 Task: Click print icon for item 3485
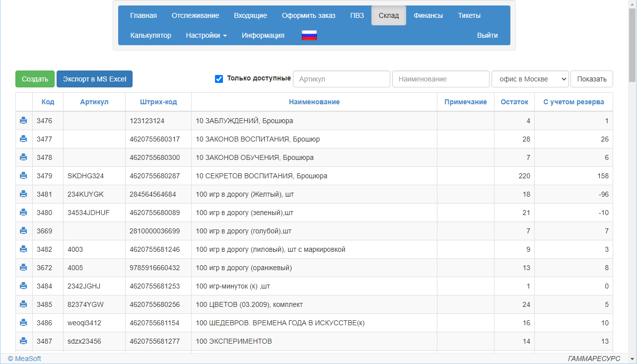(23, 304)
